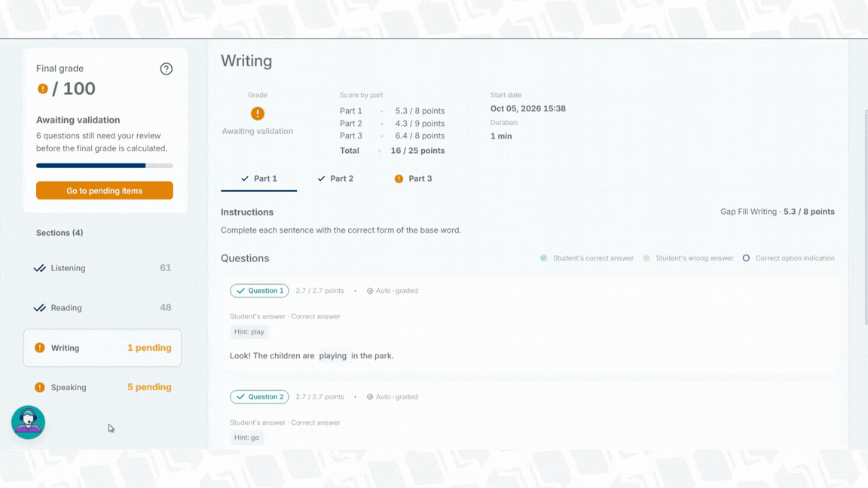Click the Instructions heading

[x=247, y=212]
